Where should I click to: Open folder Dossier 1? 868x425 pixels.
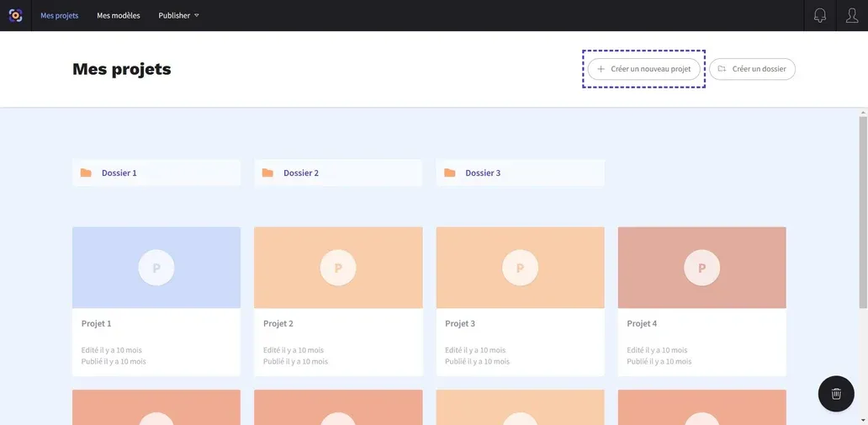(x=156, y=173)
